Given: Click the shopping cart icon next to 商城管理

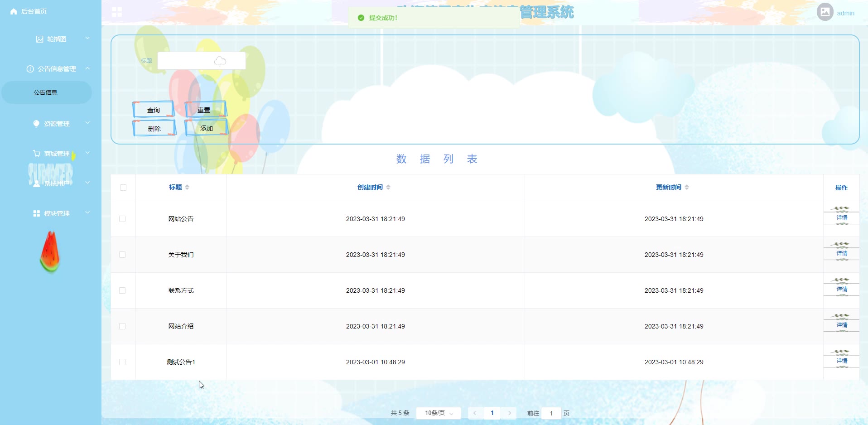Looking at the screenshot, I should point(37,154).
